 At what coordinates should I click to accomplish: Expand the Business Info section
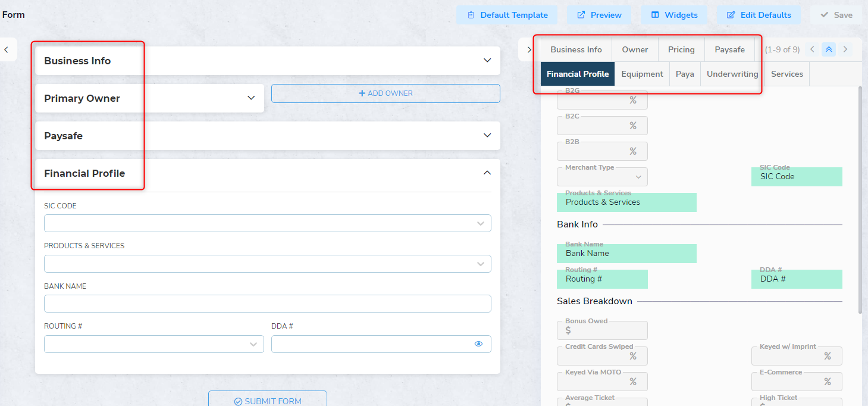tap(487, 61)
